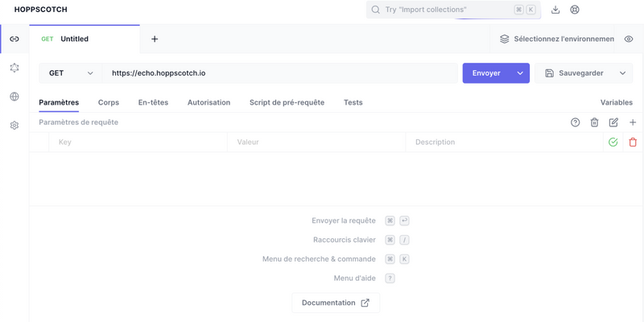The image size is (644, 322).
Task: Expand the Sauvegarder options chevron
Action: [622, 73]
